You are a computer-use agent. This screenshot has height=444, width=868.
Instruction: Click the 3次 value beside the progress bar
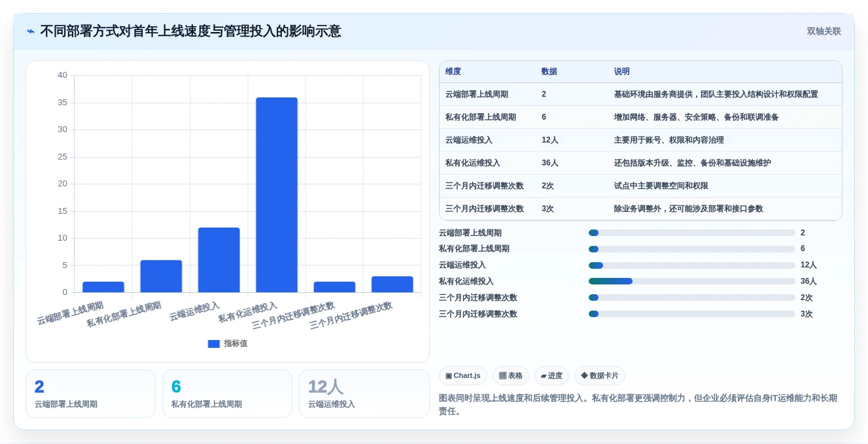[x=807, y=314]
